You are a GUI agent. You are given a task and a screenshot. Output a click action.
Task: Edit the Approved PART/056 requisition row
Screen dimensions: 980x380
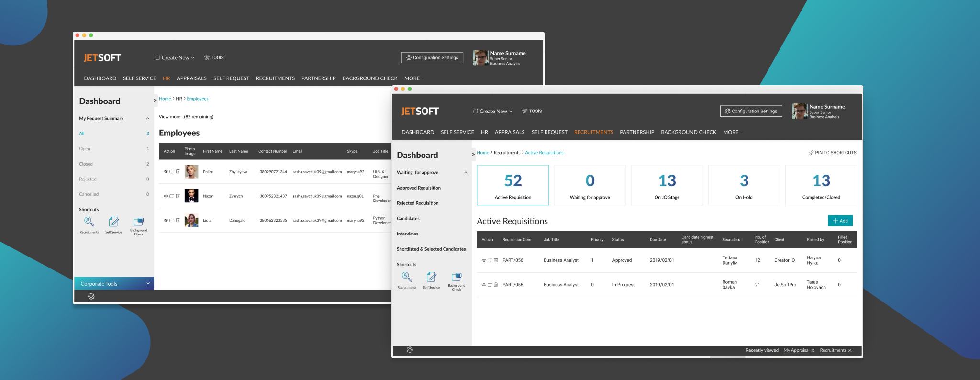coord(490,260)
